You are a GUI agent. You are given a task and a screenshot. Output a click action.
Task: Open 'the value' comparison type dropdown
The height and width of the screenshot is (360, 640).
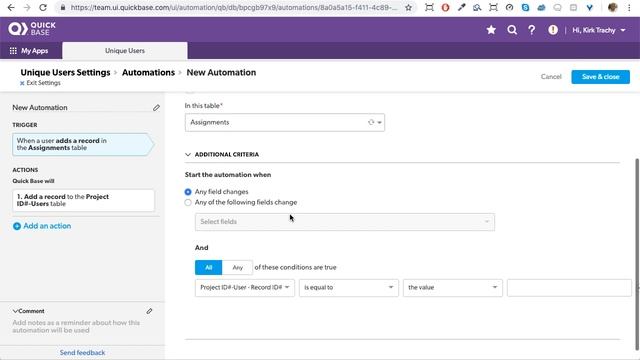453,287
